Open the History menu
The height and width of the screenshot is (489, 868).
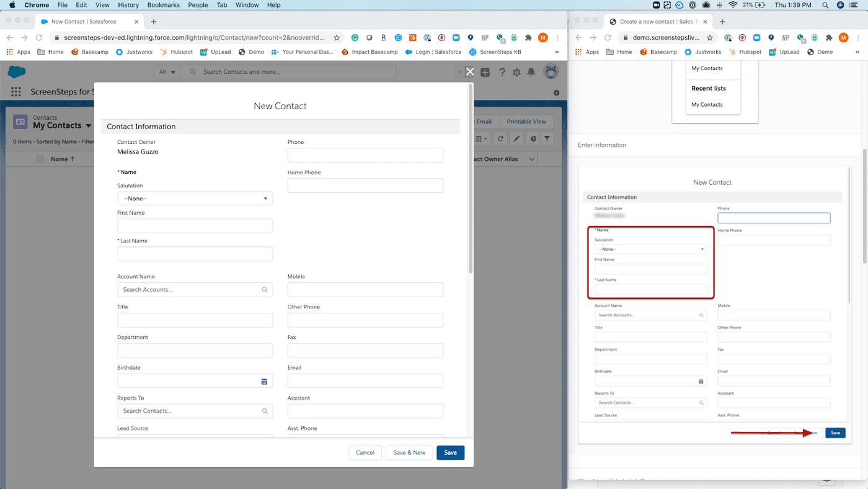pyautogui.click(x=128, y=5)
